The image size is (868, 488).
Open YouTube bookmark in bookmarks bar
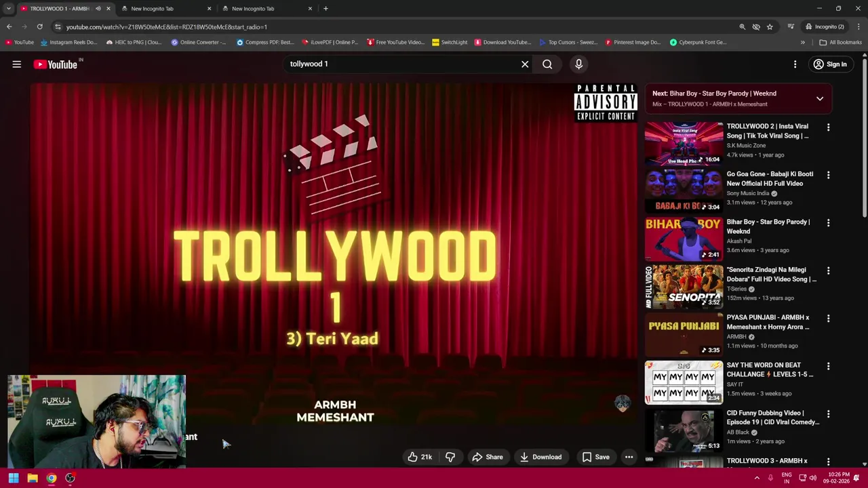click(19, 42)
